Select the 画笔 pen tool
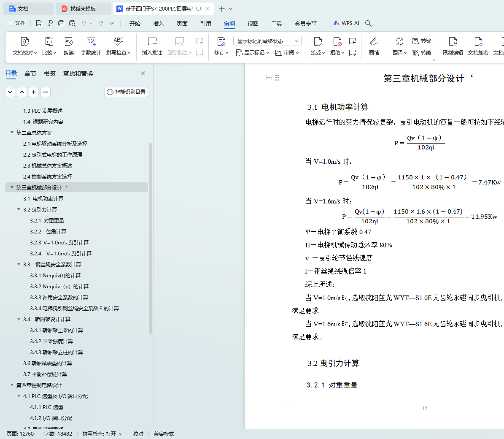Image resolution: width=504 pixels, height=439 pixels. point(374,46)
